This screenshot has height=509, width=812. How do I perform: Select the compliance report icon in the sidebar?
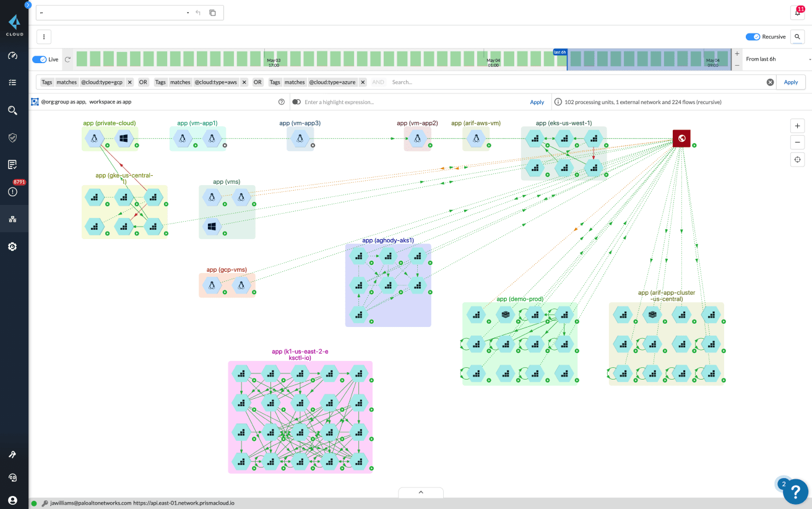(14, 164)
